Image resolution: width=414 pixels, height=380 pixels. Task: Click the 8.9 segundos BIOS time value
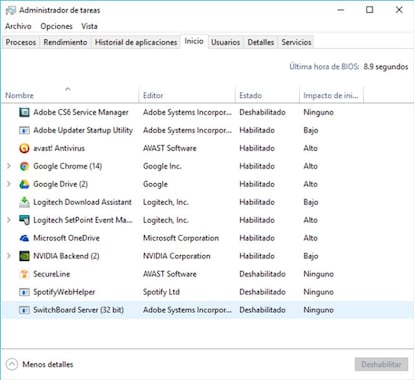tap(386, 67)
